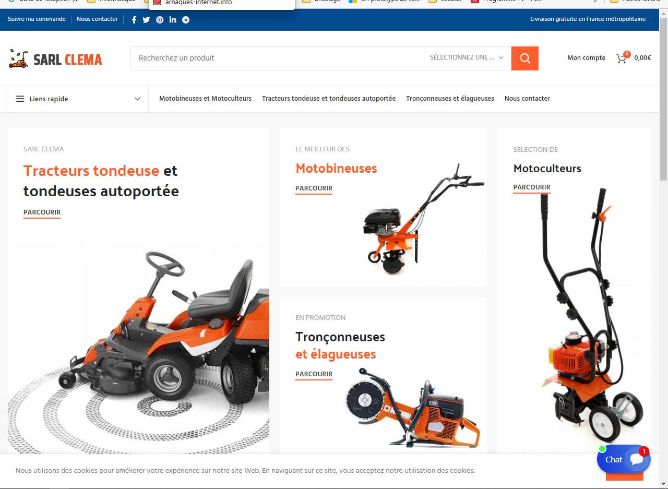Click Parcourir under Tracteurs tondeuse
668x489 pixels.
pos(42,213)
